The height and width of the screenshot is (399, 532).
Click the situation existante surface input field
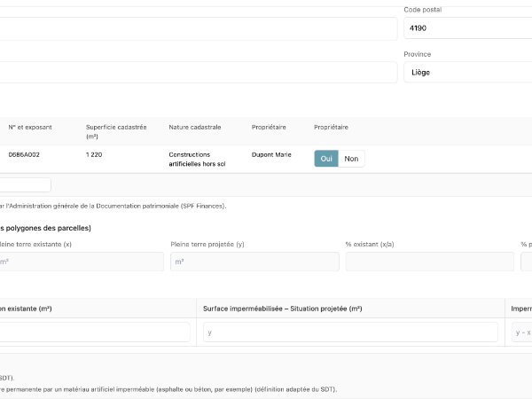click(x=95, y=332)
